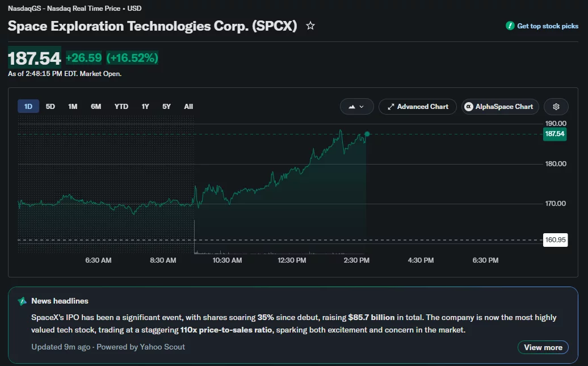
Task: Open the Advanced Chart button
Action: 417,107
